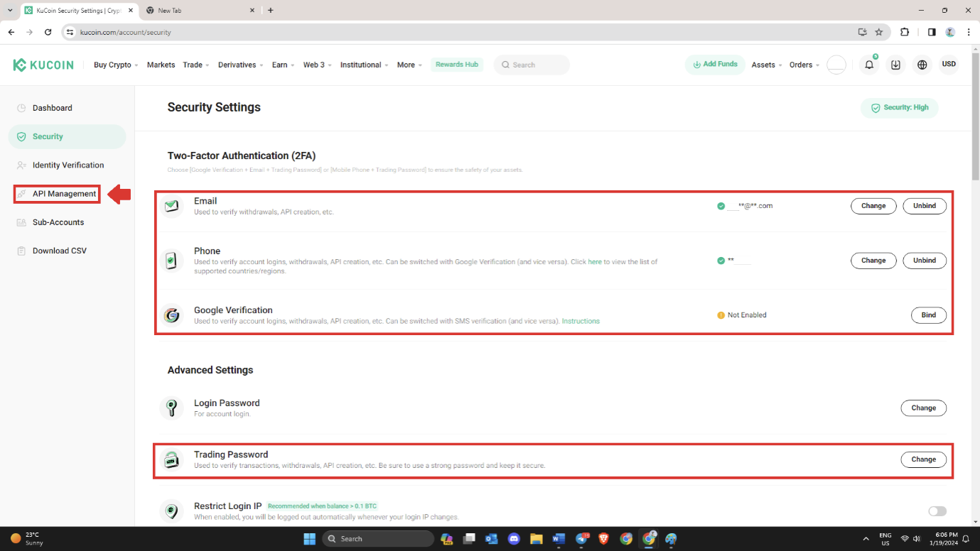Viewport: 980px width, 551px height.
Task: Expand the Buy Crypto dropdown
Action: 116,65
